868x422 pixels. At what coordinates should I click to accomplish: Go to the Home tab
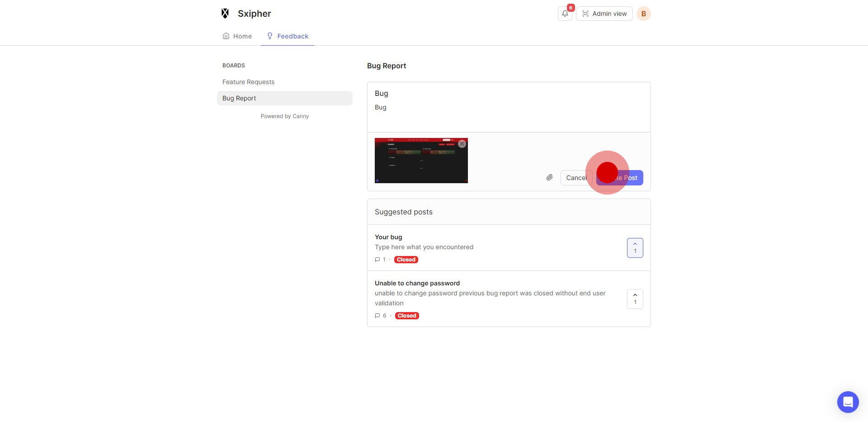point(237,36)
